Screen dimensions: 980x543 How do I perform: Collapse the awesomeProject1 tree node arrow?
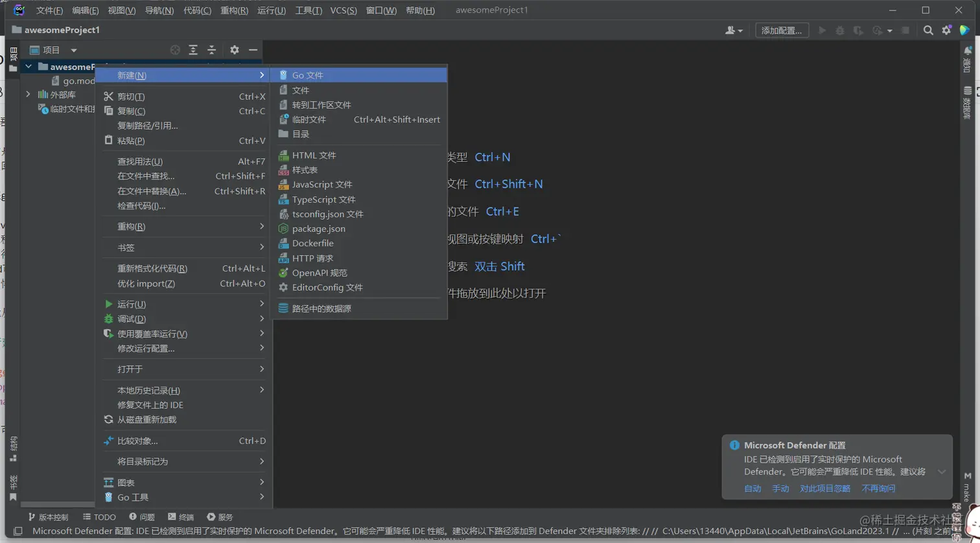[29, 67]
